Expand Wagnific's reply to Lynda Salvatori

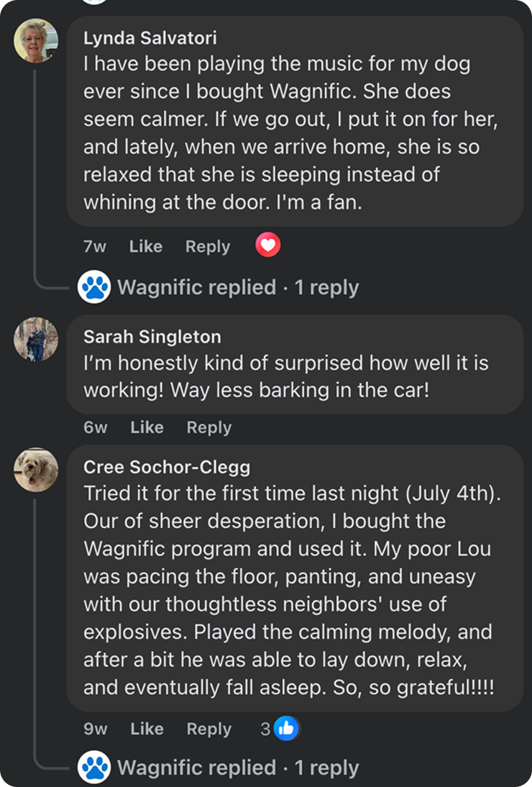point(237,288)
